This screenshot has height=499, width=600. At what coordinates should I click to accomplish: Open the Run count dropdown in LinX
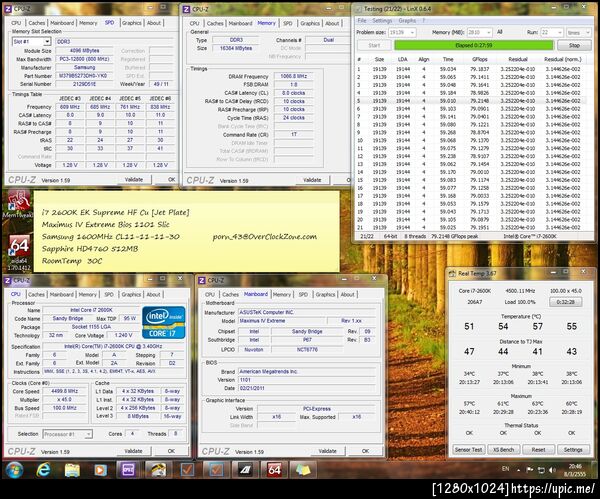[559, 33]
